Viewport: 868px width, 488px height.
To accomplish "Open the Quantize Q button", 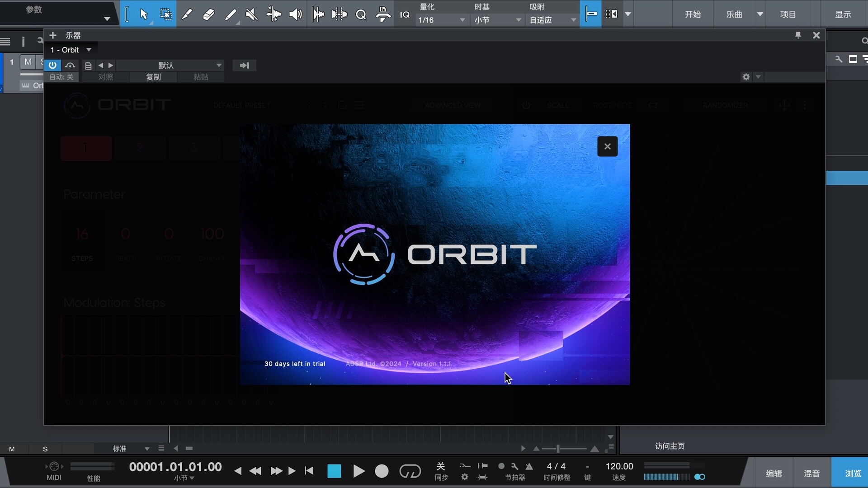I will tap(361, 14).
